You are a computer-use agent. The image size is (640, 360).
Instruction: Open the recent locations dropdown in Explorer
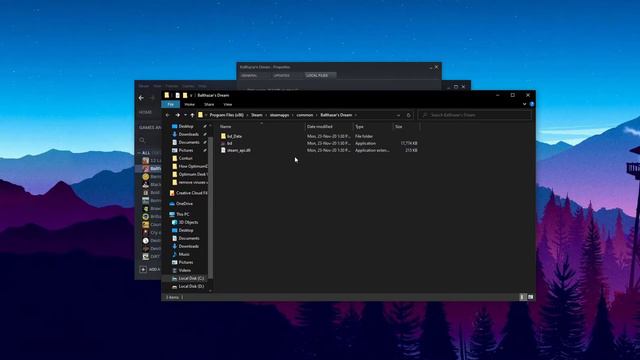point(185,115)
